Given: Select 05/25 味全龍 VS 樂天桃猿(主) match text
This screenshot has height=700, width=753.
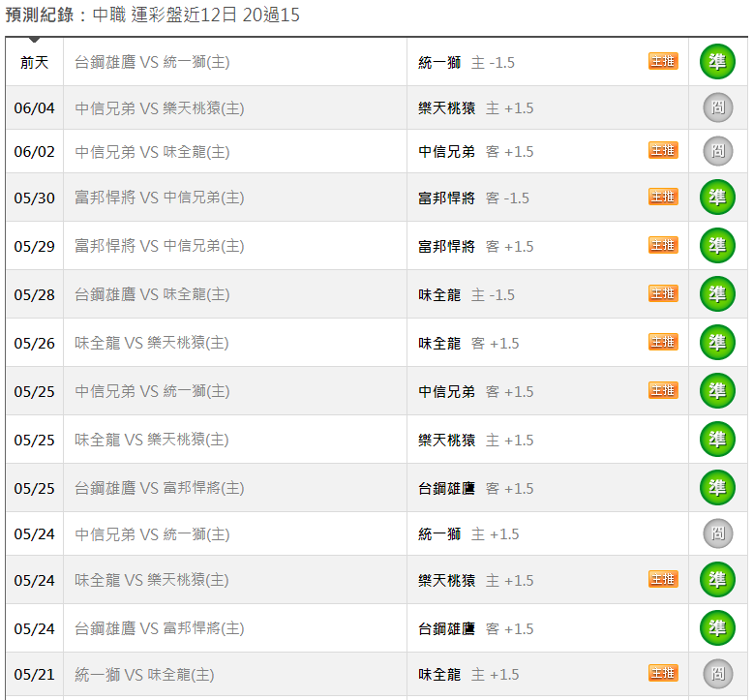Looking at the screenshot, I should pos(152,440).
